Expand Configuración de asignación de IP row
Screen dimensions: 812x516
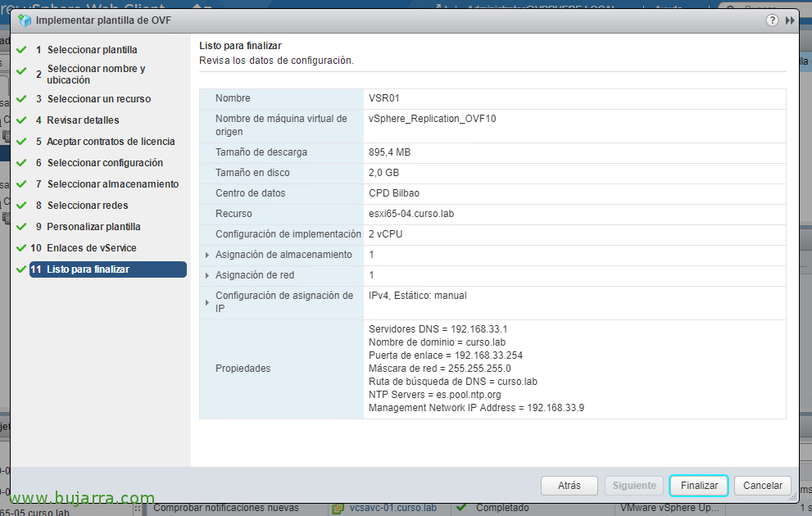click(x=207, y=302)
